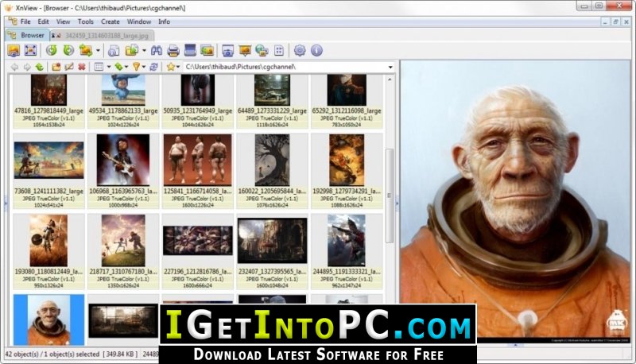
Task: Start Slide show with the projector screen icon
Action: pos(245,51)
